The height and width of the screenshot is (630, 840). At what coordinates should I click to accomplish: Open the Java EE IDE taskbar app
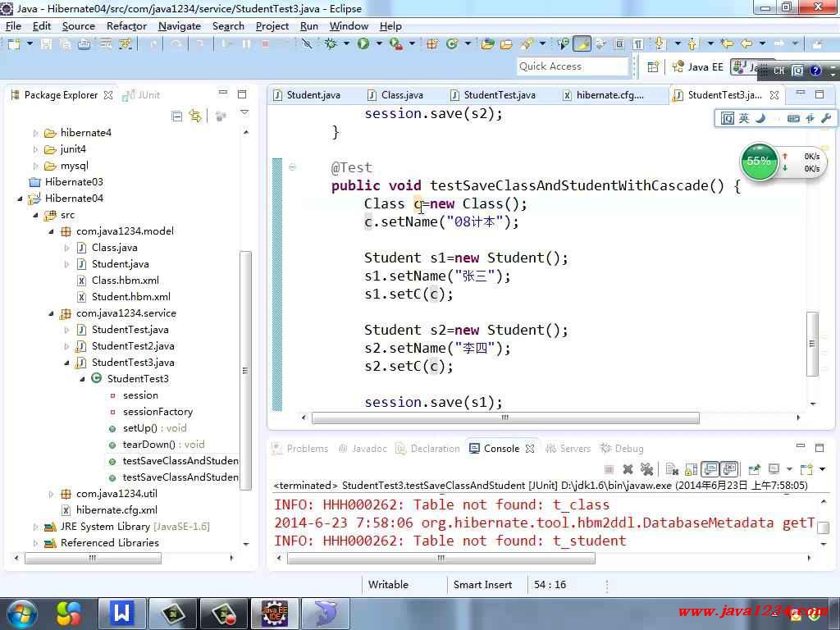pos(274,614)
